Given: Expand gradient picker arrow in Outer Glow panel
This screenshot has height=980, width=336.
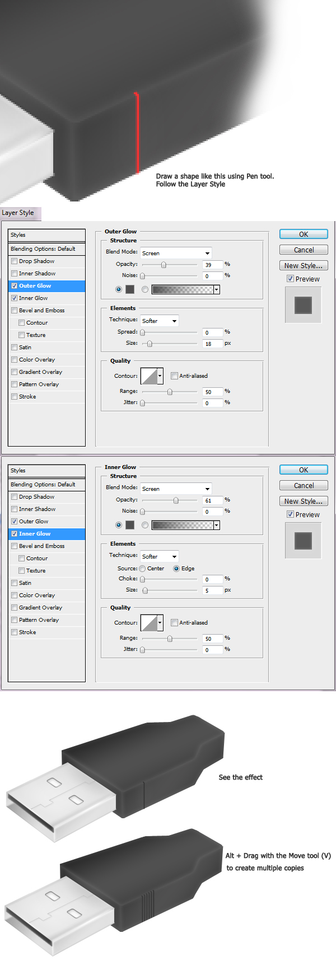Looking at the screenshot, I should pyautogui.click(x=217, y=289).
